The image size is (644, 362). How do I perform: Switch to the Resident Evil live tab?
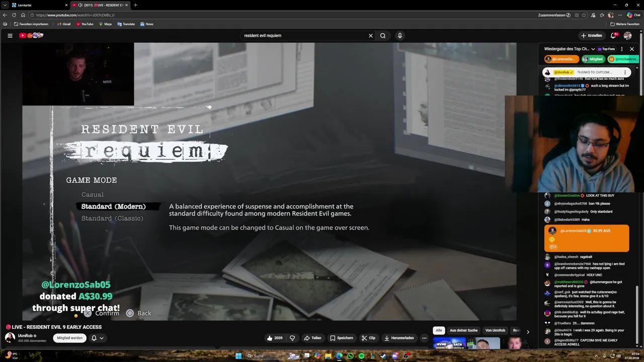tap(101, 5)
